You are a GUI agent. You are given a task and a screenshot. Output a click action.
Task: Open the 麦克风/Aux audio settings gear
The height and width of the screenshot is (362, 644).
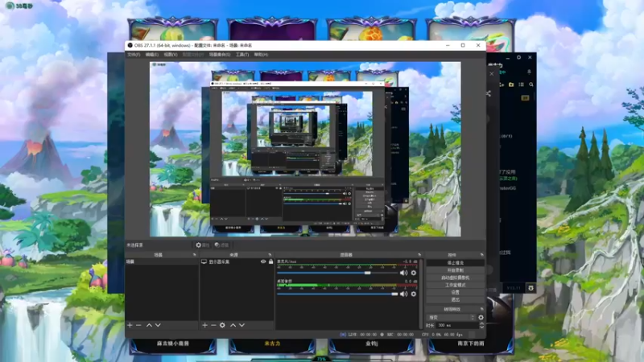(414, 273)
